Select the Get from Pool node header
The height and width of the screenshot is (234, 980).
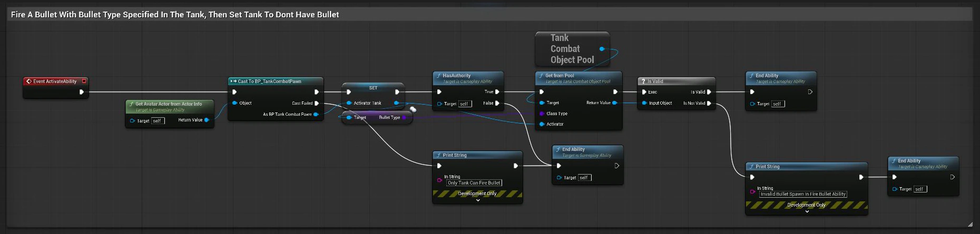click(579, 78)
